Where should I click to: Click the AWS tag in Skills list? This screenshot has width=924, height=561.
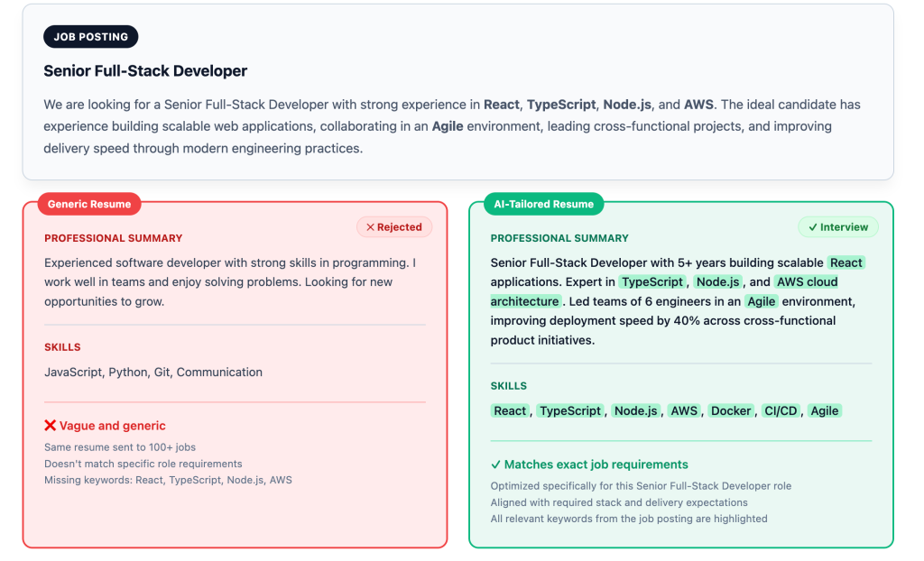(x=684, y=410)
